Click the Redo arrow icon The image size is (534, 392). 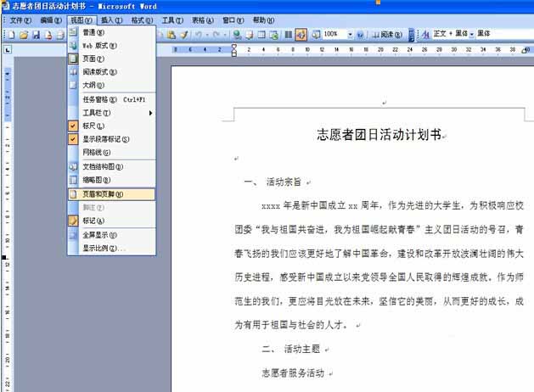pyautogui.click(x=216, y=35)
